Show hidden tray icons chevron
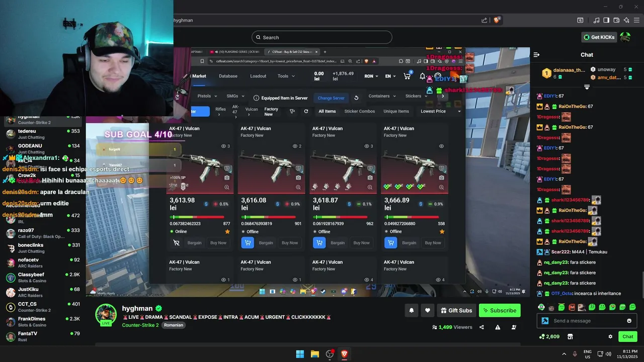The width and height of the screenshot is (644, 362). tap(564, 354)
